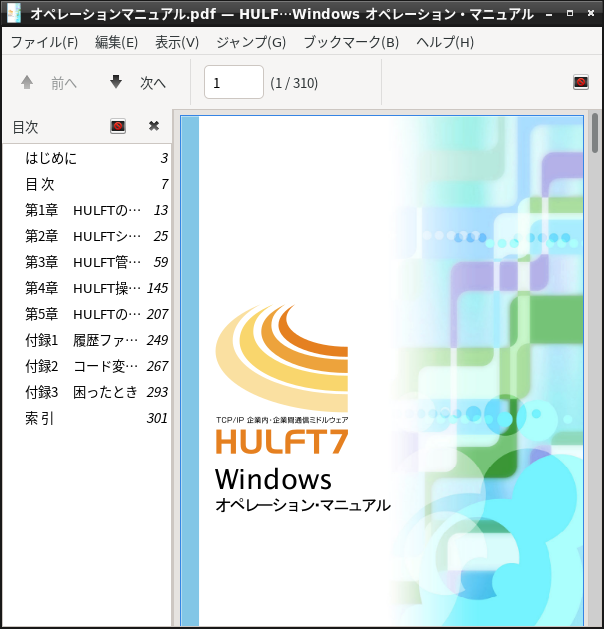Click the next page down arrow icon
Image resolution: width=604 pixels, height=629 pixels.
pos(116,82)
